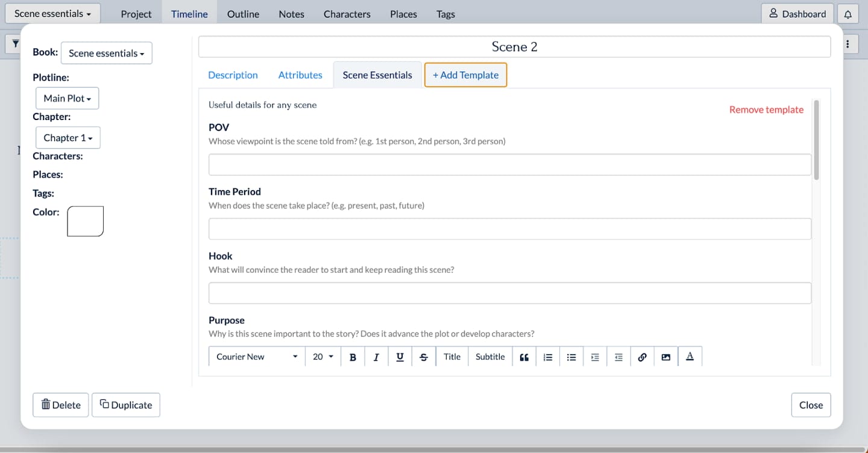
Task: Open the Characters section in the navigation bar
Action: point(347,13)
